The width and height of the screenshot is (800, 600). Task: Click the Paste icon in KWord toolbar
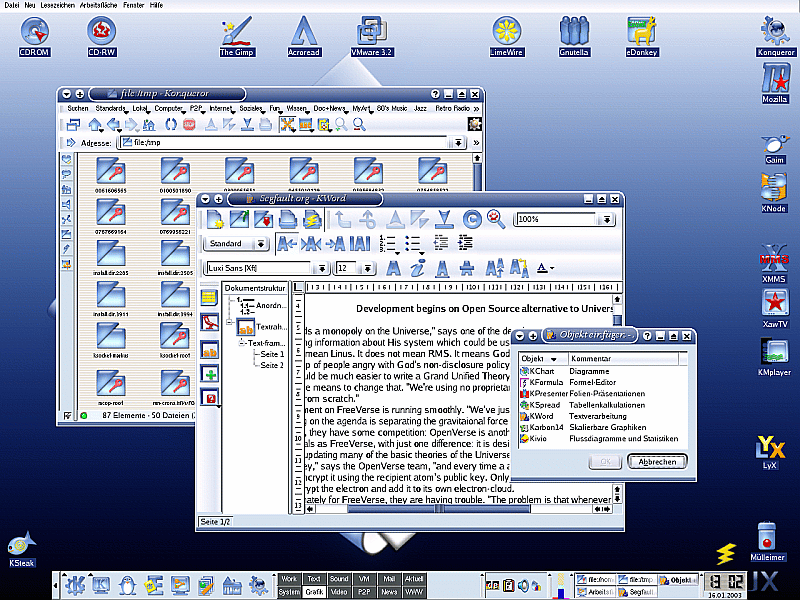pyautogui.click(x=445, y=219)
